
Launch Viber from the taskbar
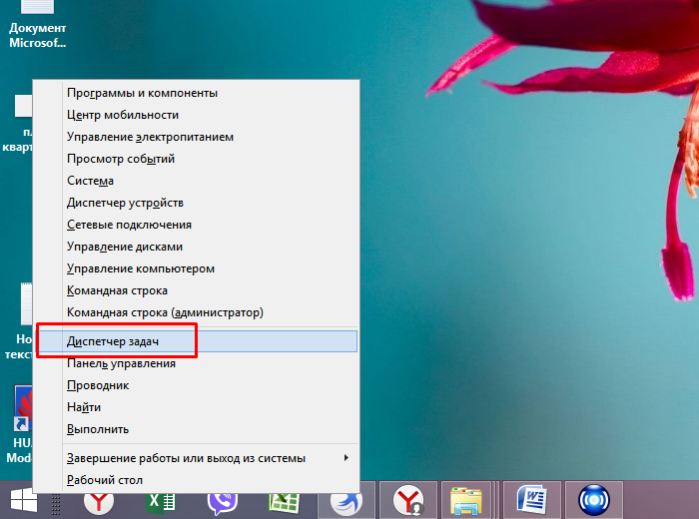[222, 504]
